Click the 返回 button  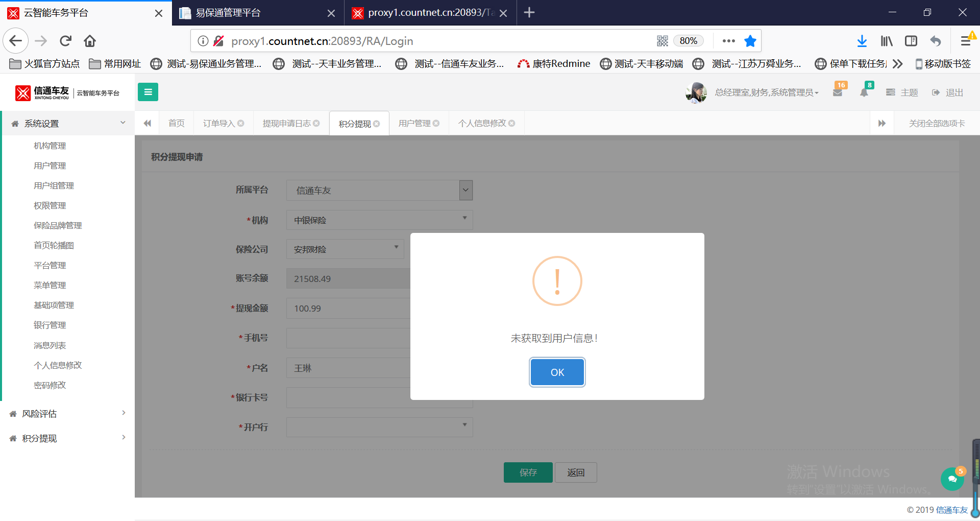(576, 472)
